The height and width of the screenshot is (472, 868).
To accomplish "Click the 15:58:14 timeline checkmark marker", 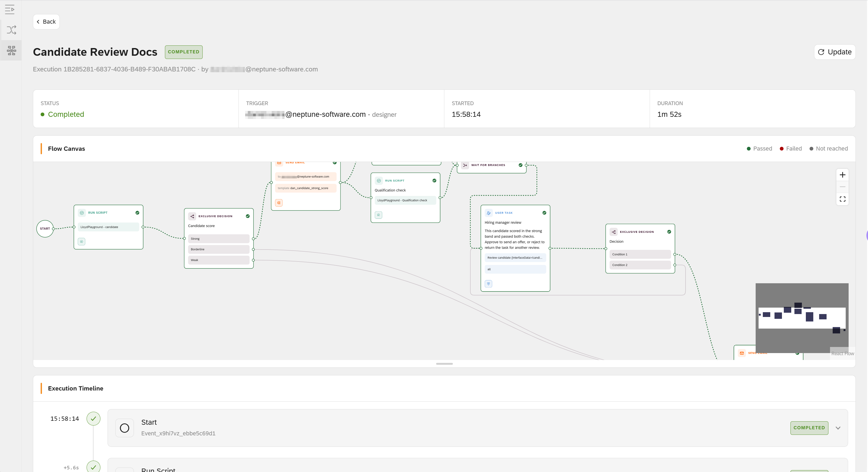I will coord(93,419).
